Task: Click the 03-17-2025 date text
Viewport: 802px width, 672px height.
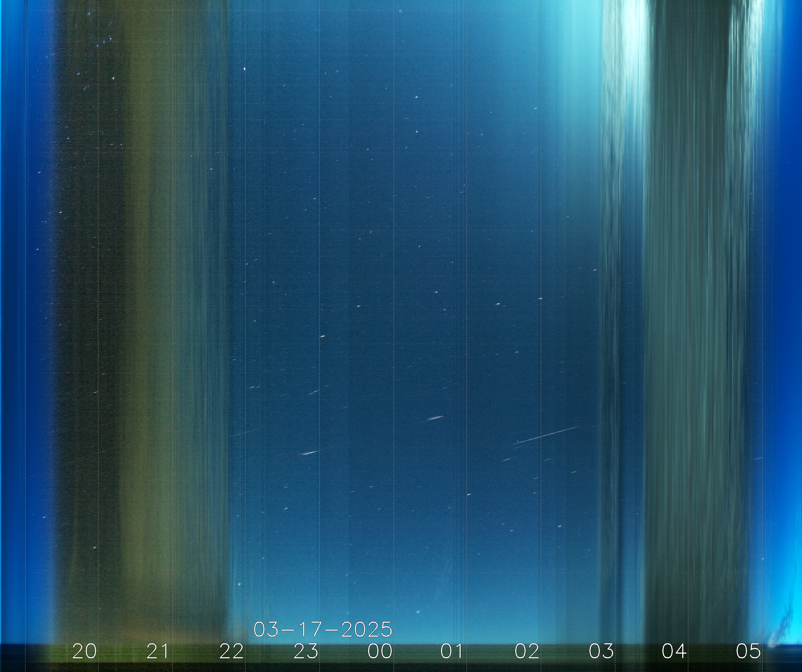Action: [323, 629]
